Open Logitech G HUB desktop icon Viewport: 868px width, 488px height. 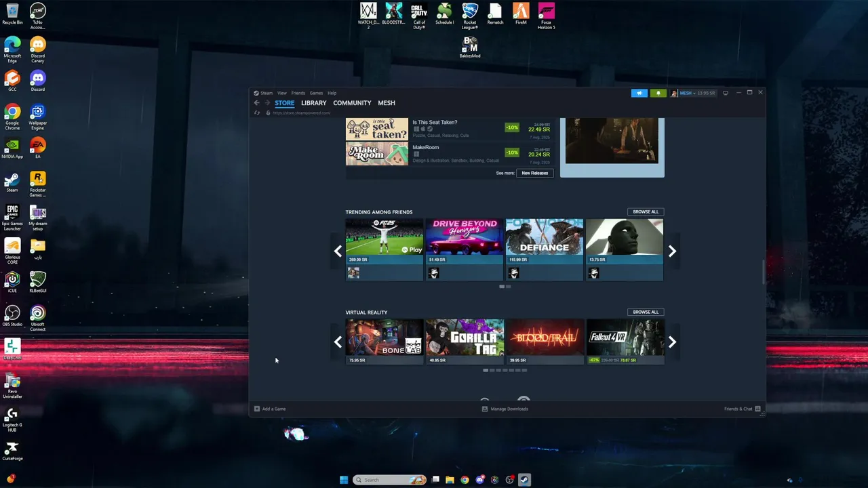point(12,420)
